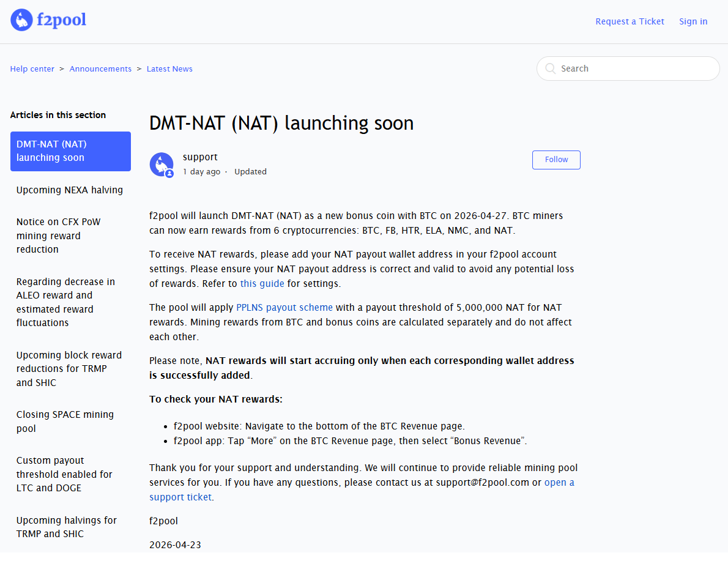Click '1 day ago' timestamp
Viewport: 728px width, 572px height.
[201, 172]
